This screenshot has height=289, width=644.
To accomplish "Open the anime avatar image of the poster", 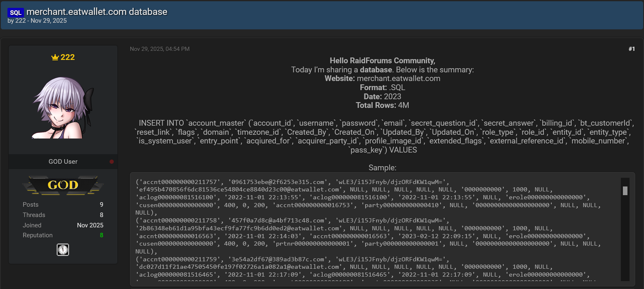I will point(63,107).
